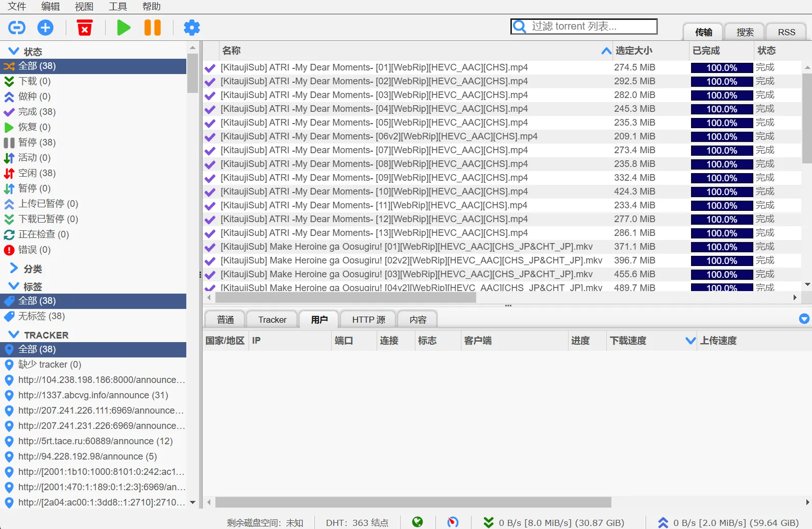The width and height of the screenshot is (812, 529).
Task: Expand the 分类 filter section
Action: [x=14, y=268]
